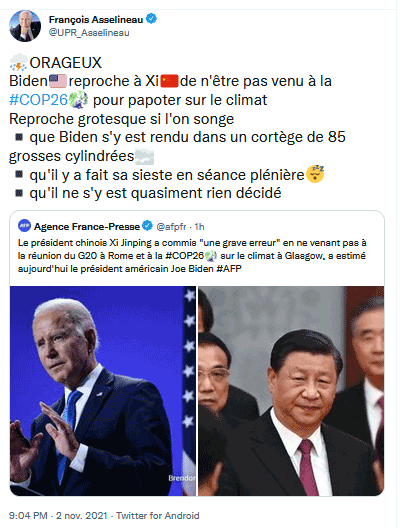Open the quoted tweet's 1h timestamp
This screenshot has width=403, height=528.
point(199,227)
